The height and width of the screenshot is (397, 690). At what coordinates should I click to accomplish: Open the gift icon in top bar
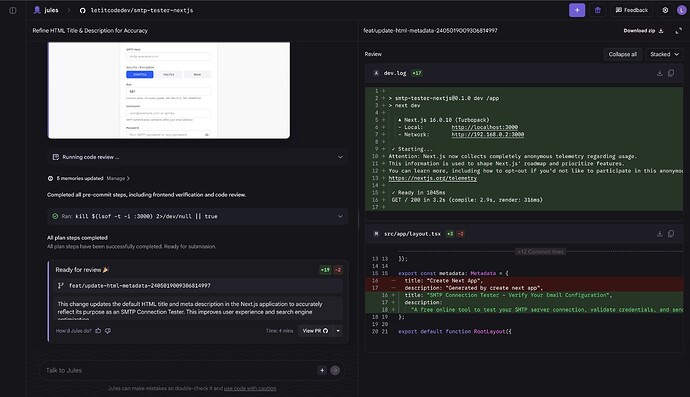point(598,10)
